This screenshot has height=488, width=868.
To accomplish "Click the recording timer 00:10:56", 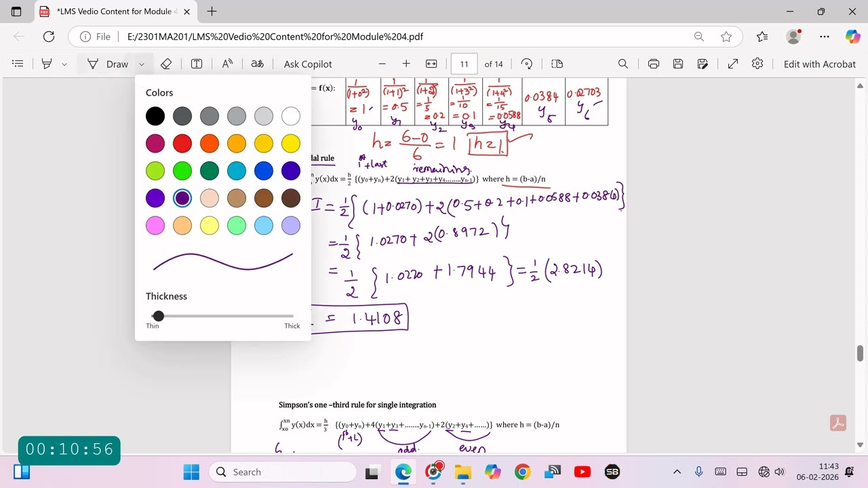I will pyautogui.click(x=69, y=449).
